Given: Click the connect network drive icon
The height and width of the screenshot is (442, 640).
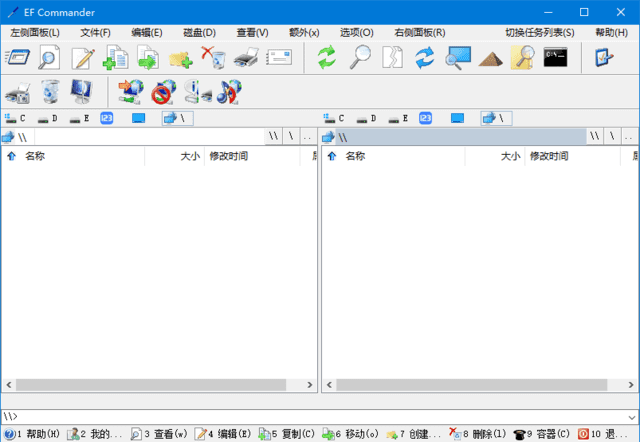Looking at the screenshot, I should pos(131,91).
